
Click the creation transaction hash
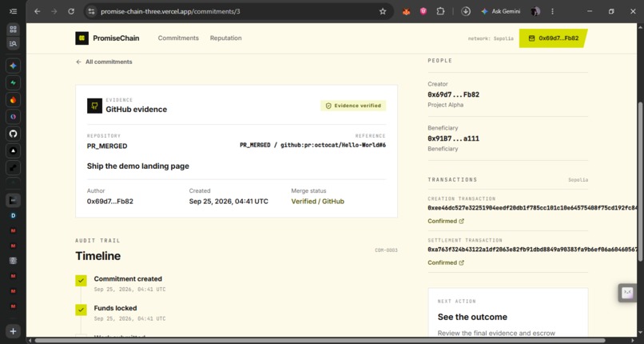click(x=532, y=208)
